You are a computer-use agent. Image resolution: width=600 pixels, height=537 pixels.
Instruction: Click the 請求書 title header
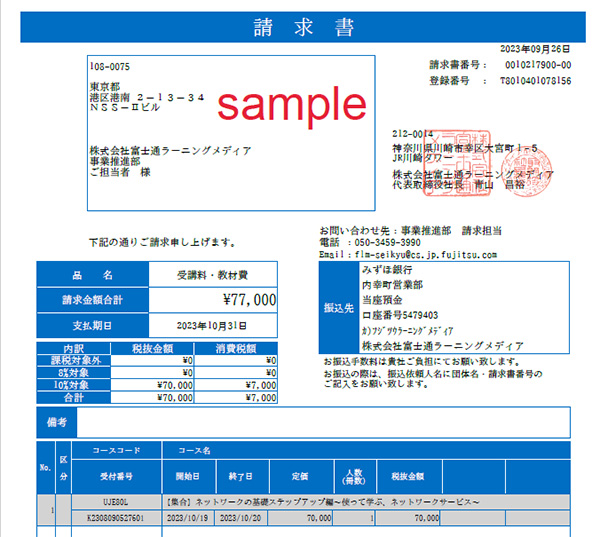303,27
